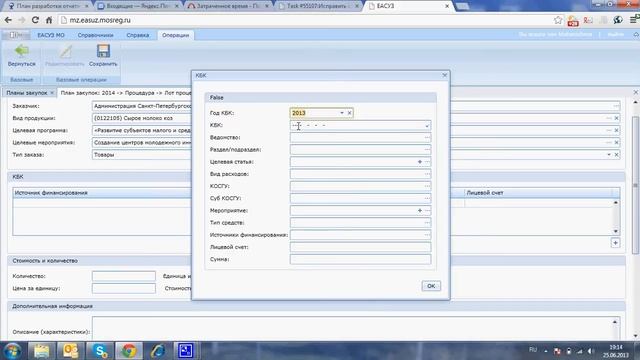
Task: Open the Год КБК year dropdown
Action: click(342, 113)
